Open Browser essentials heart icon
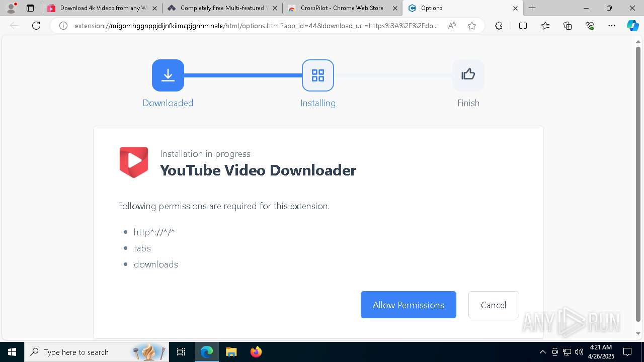The image size is (644, 362). click(590, 26)
